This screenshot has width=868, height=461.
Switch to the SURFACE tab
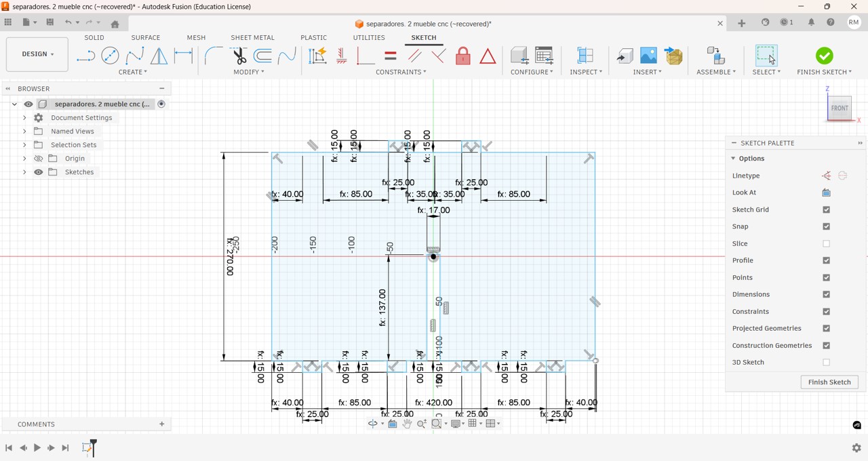[x=146, y=38]
